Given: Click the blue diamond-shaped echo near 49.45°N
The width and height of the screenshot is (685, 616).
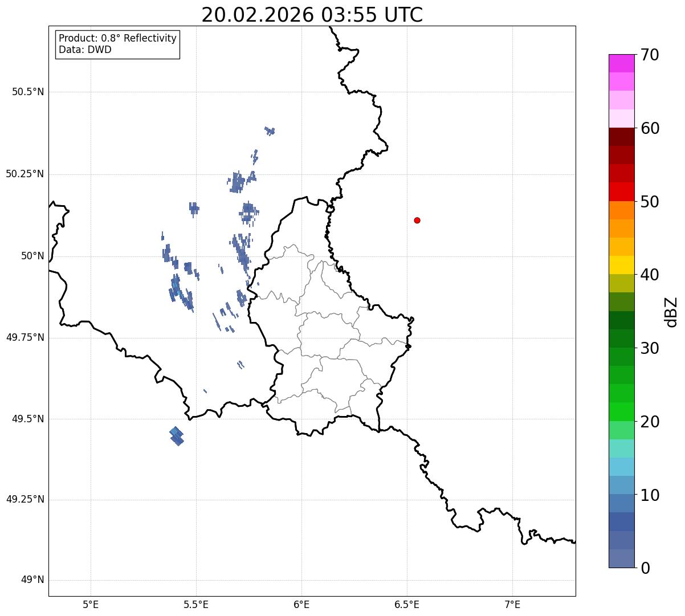Looking at the screenshot, I should click(177, 436).
